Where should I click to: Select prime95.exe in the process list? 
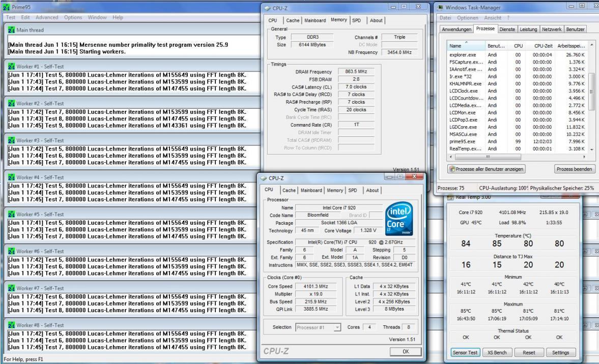tap(517, 141)
